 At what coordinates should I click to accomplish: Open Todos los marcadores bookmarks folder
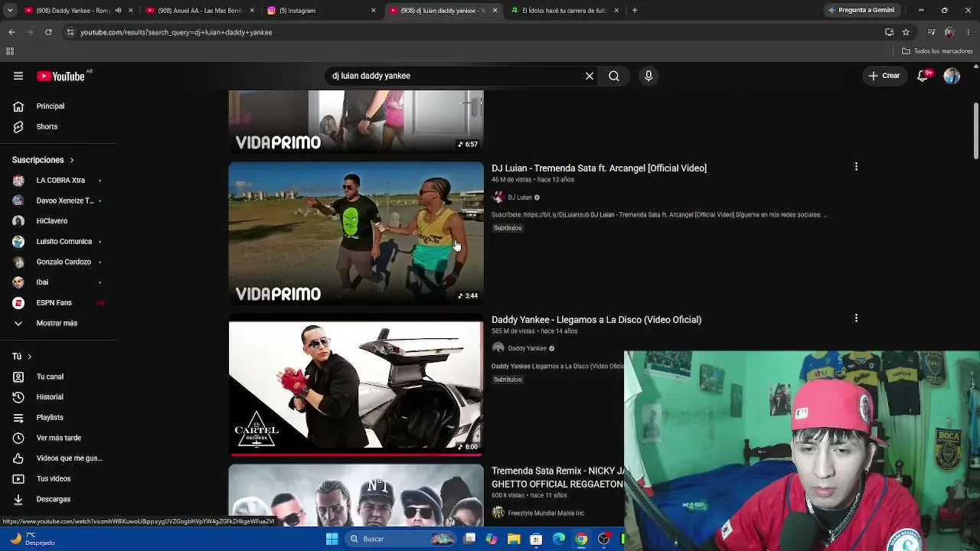937,51
